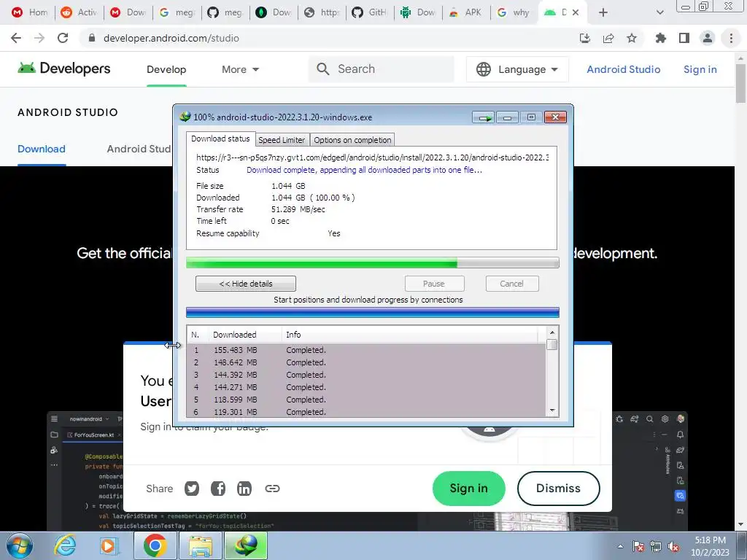This screenshot has height=560, width=747.
Task: Switch to the APK browser tab
Action: pyautogui.click(x=466, y=12)
